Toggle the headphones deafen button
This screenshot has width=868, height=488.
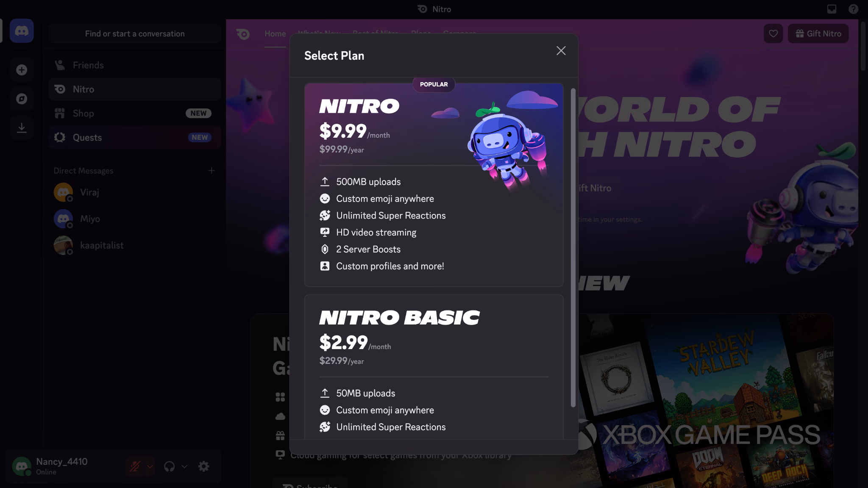tap(169, 467)
